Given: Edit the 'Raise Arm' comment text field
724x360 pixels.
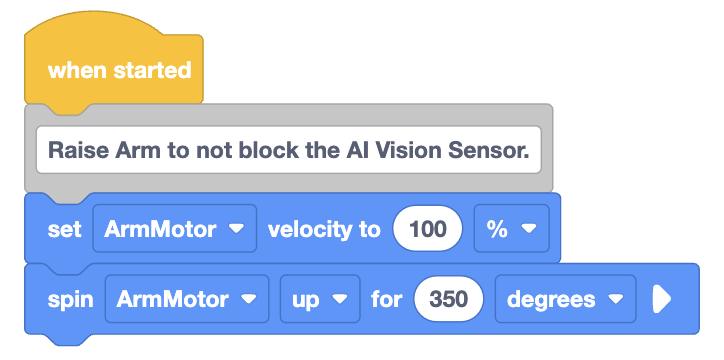Looking at the screenshot, I should pos(289,150).
